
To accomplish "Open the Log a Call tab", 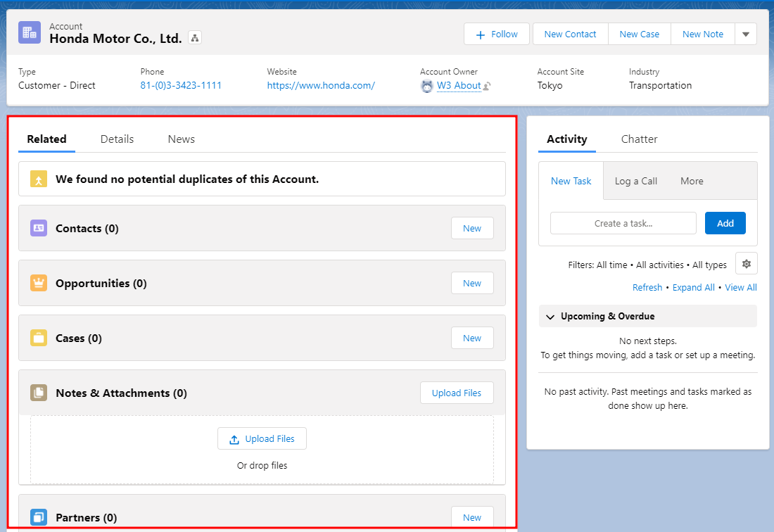I will [x=636, y=181].
